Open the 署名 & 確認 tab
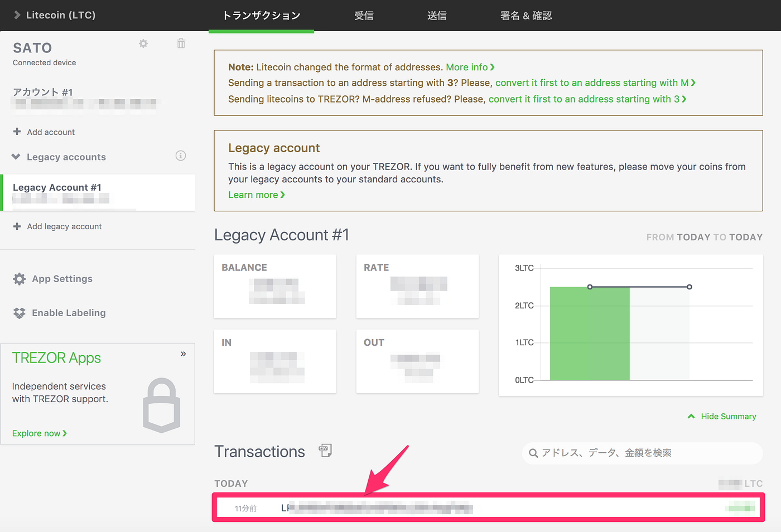This screenshot has width=781, height=532. click(x=526, y=16)
